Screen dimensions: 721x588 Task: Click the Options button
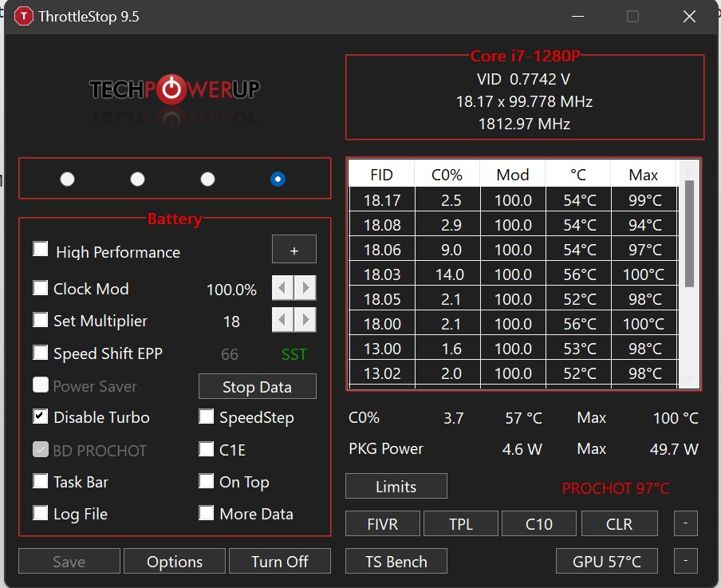pyautogui.click(x=175, y=562)
